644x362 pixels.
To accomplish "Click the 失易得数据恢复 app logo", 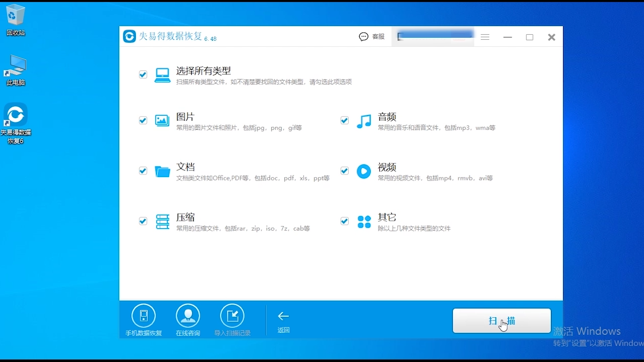I will tap(129, 36).
